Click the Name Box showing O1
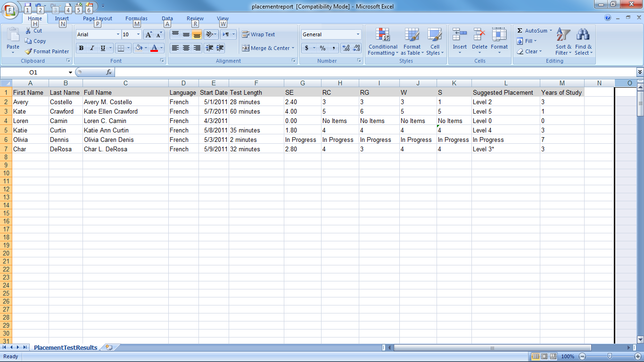The width and height of the screenshot is (644, 362). 33,73
